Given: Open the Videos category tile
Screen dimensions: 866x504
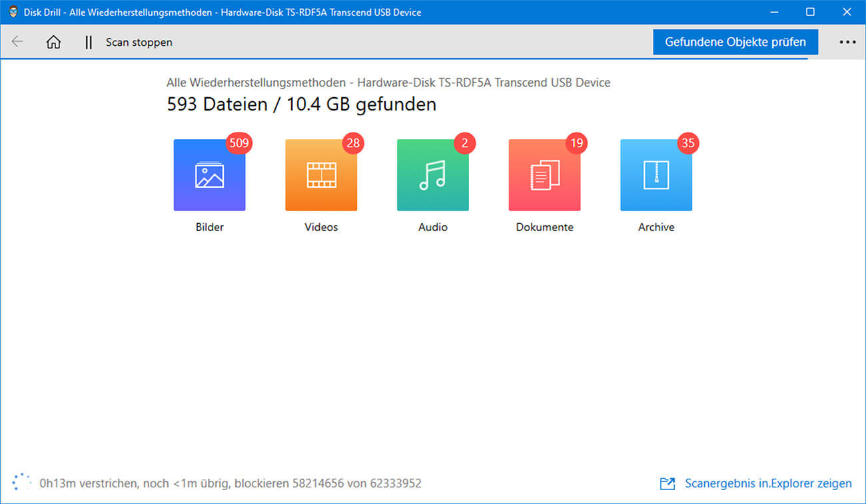Looking at the screenshot, I should (321, 175).
